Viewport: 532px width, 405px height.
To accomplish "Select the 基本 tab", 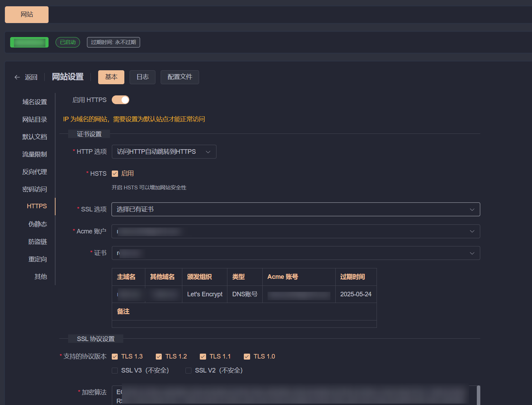I will point(111,77).
